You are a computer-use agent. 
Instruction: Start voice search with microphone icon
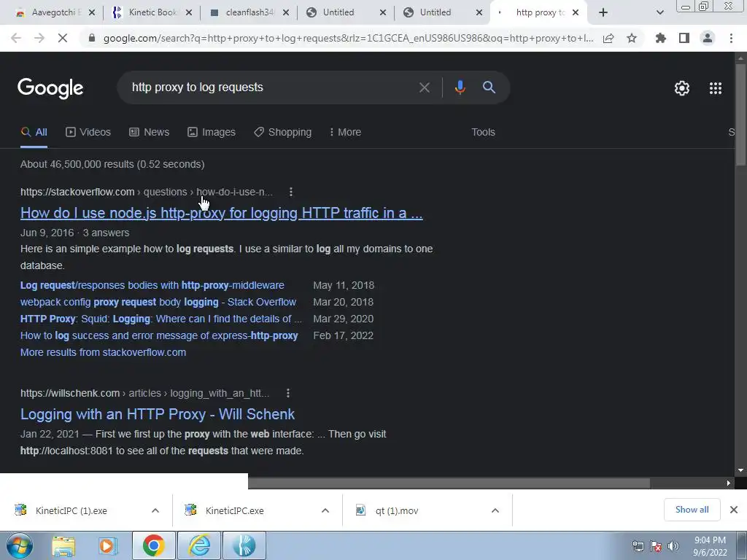pos(460,87)
